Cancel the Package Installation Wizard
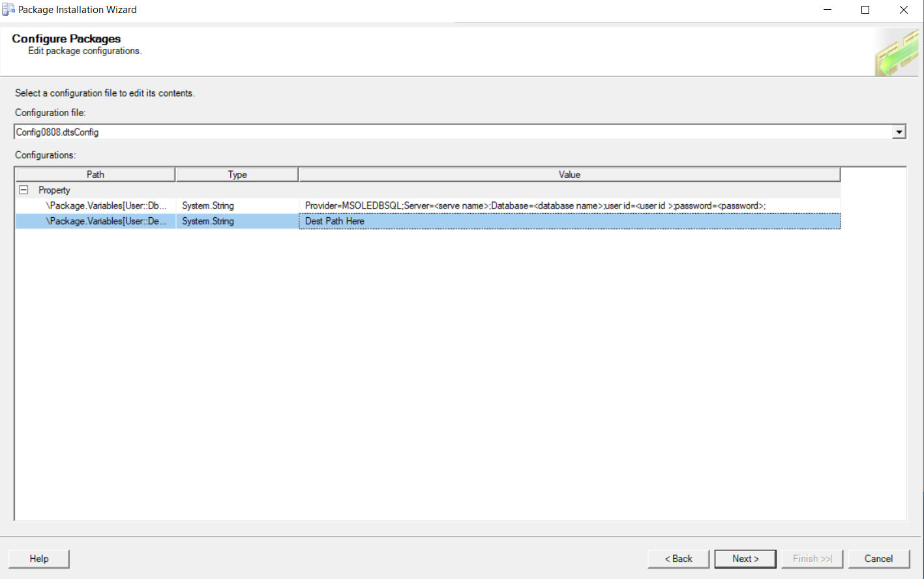The width and height of the screenshot is (924, 579). pos(878,558)
